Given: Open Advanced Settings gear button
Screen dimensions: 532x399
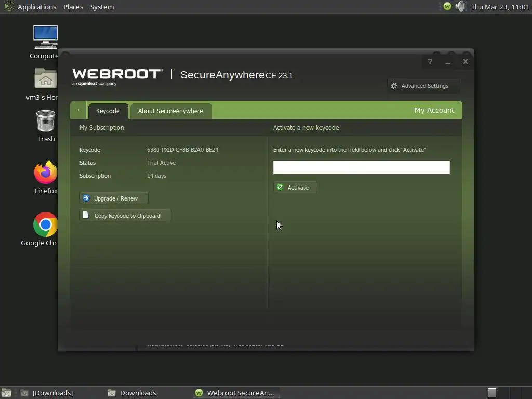Looking at the screenshot, I should (x=423, y=86).
